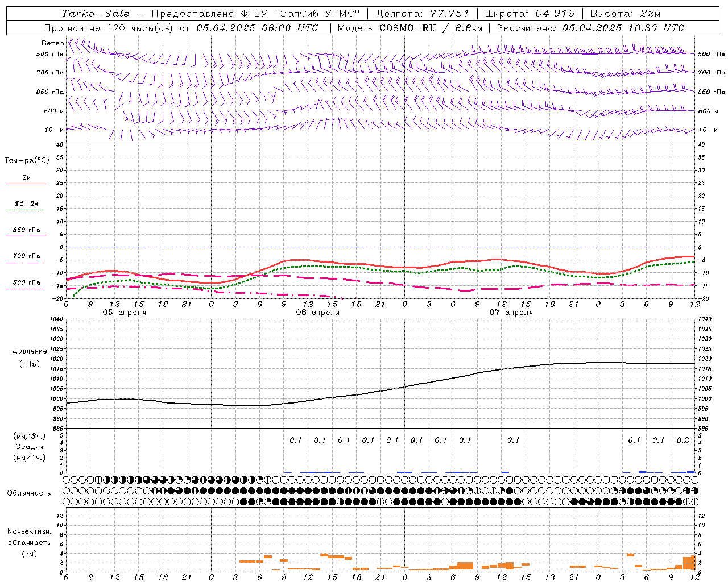Image resolution: width=728 pixels, height=582 pixels.
Task: Click the 850 гПа temperature legend entry
Action: point(26,230)
